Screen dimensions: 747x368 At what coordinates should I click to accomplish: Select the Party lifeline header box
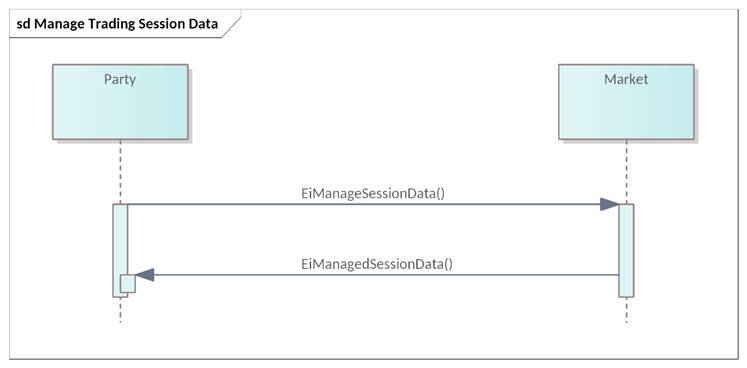click(x=120, y=102)
